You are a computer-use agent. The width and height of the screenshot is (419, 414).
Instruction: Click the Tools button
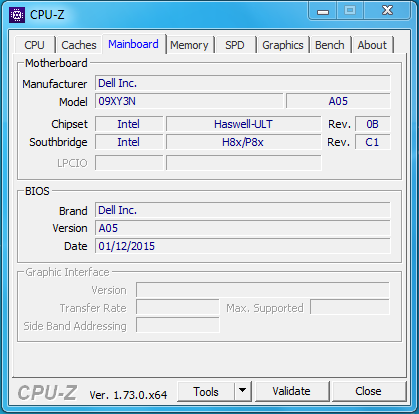tap(206, 392)
